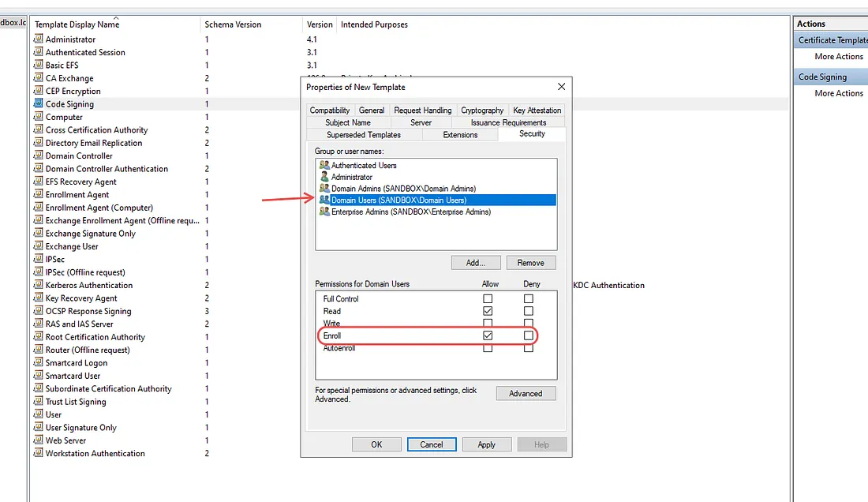This screenshot has width=868, height=502.
Task: Click the Code Signing template icon
Action: 38,104
